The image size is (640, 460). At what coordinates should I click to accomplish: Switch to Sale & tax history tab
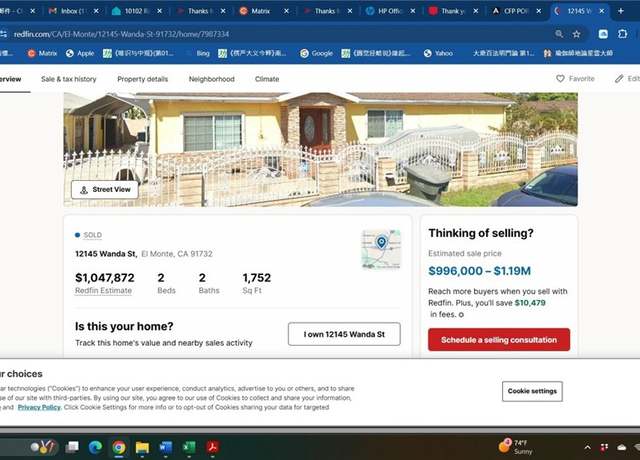point(69,79)
